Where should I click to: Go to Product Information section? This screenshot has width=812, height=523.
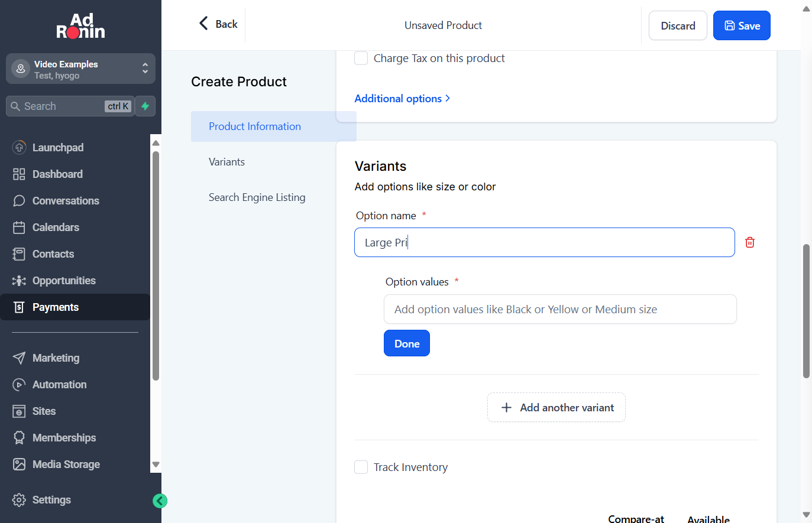pyautogui.click(x=273, y=126)
